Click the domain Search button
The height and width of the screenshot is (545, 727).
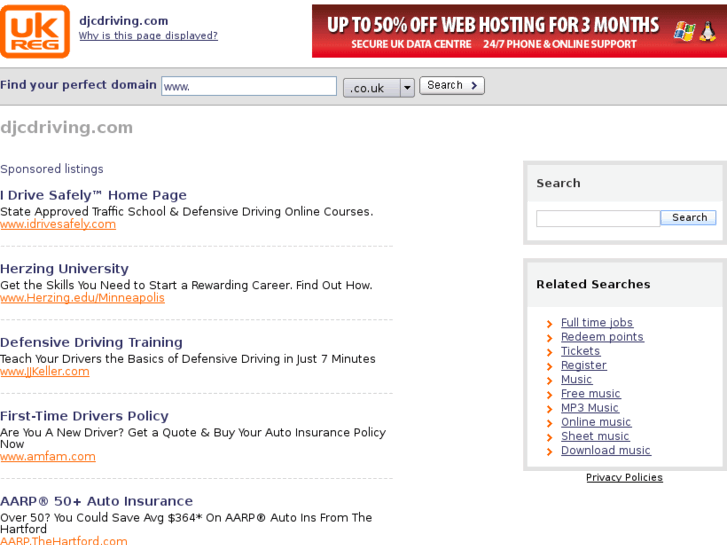pyautogui.click(x=451, y=86)
